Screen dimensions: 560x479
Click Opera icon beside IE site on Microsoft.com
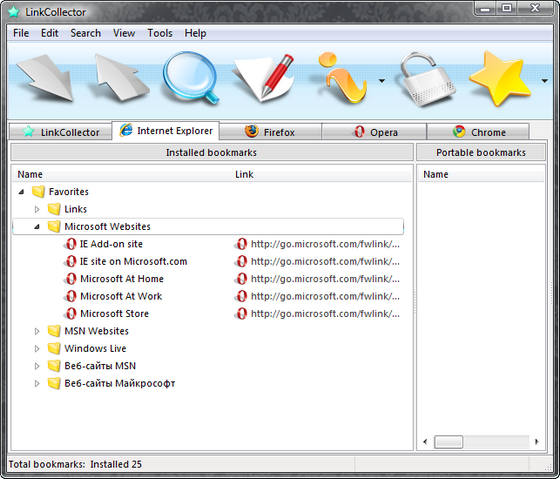(71, 261)
